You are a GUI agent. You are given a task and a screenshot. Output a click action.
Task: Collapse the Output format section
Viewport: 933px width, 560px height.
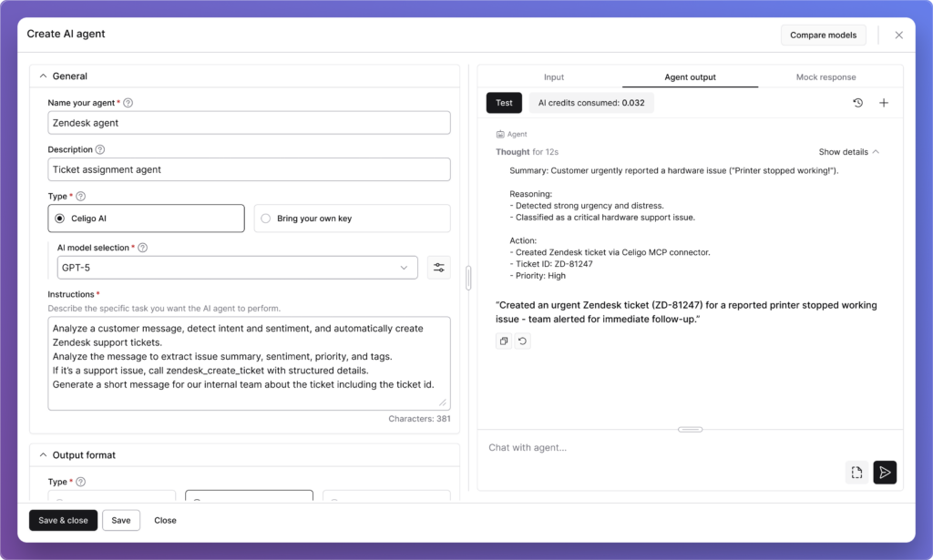(41, 455)
